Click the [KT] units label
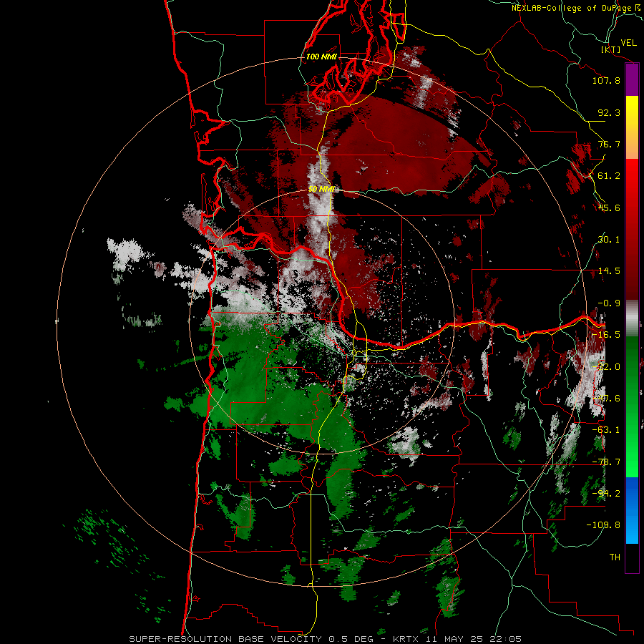This screenshot has height=644, width=644. pyautogui.click(x=611, y=49)
